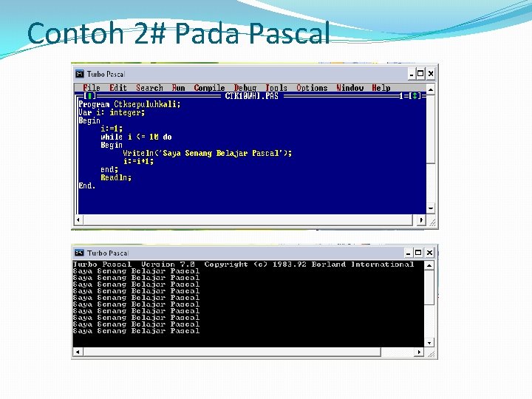Click the Turbo Pascal Version 7.0 copyright line
This screenshot has height=399, width=532.
244,265
